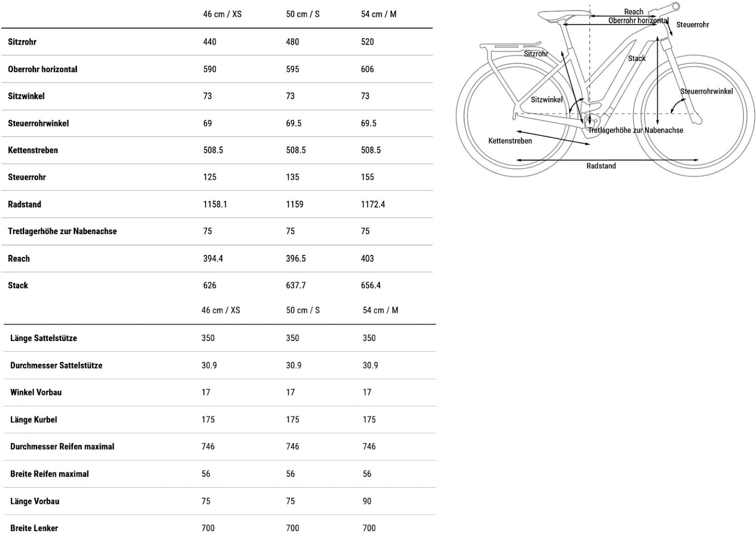Click the Radstand value 1172.4

(x=372, y=204)
